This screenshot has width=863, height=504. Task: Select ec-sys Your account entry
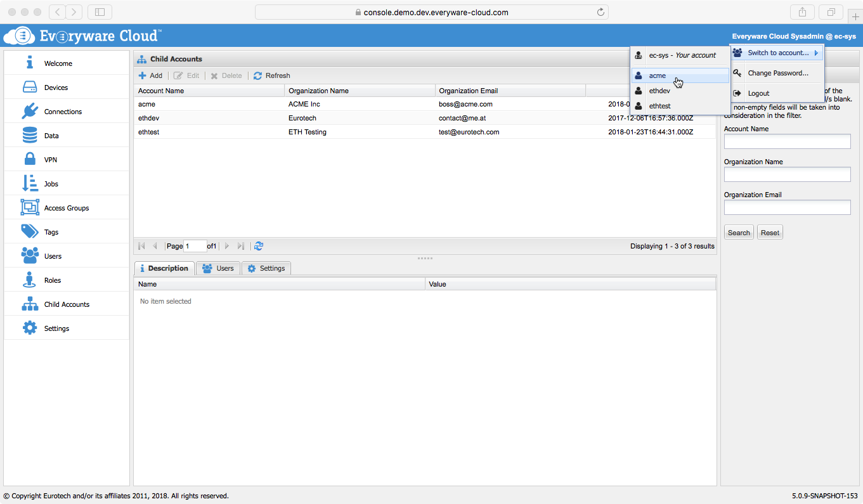tap(680, 55)
